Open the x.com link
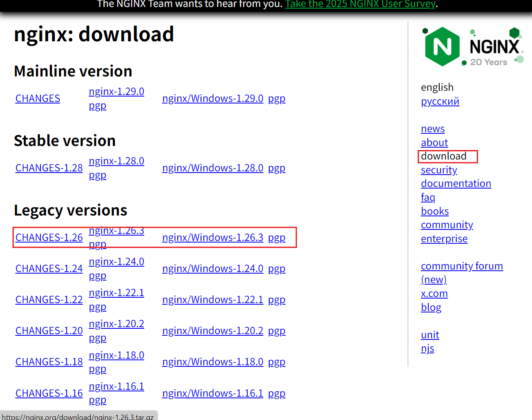This screenshot has width=532, height=420. 434,294
